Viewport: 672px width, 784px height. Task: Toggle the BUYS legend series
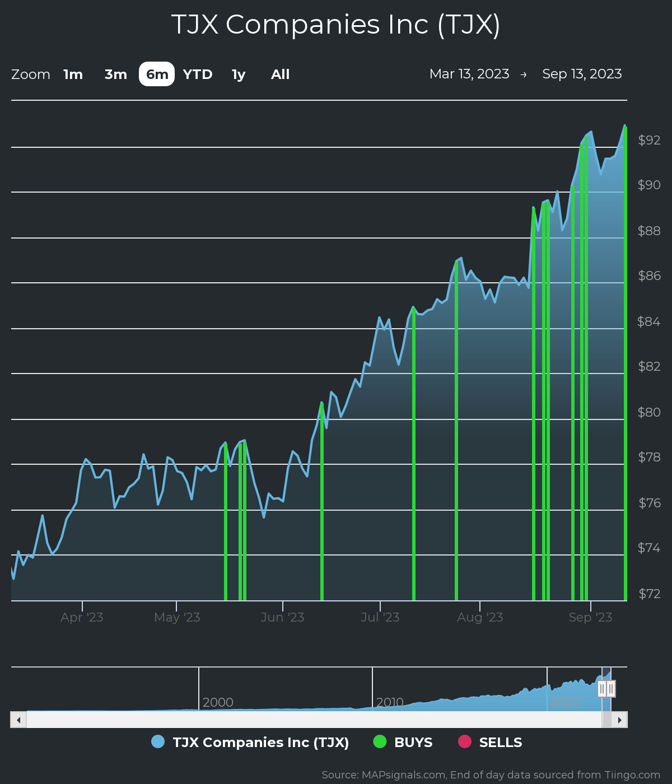coord(403,742)
